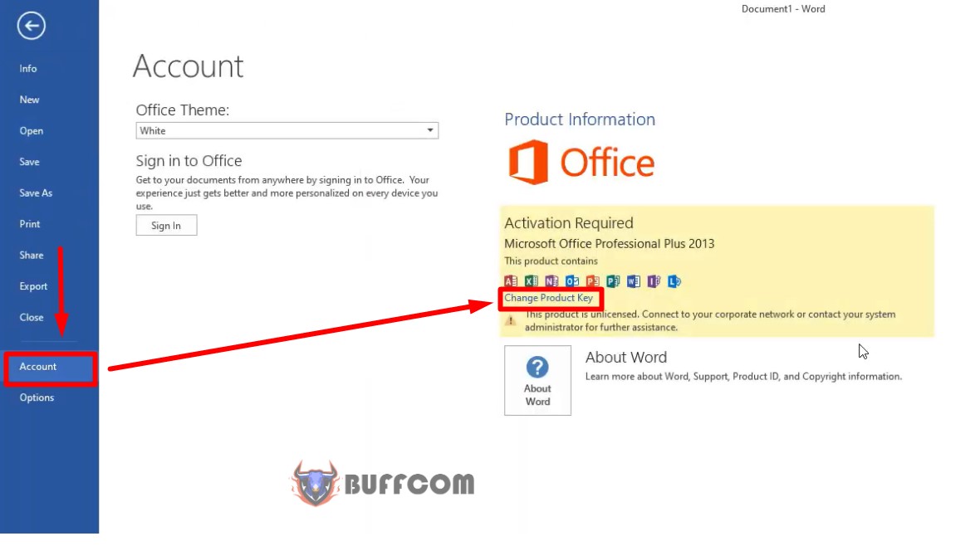Select New in the backstage menu
Viewport: 980px width, 546px height.
point(29,100)
